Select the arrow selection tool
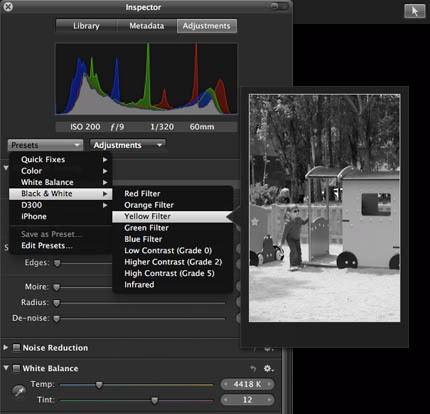This screenshot has width=430, height=414. coord(415,11)
